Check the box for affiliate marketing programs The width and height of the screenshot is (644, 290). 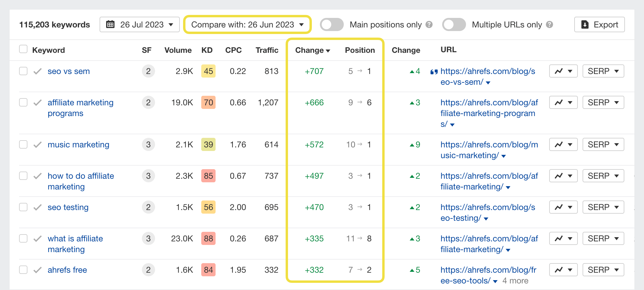pos(23,103)
